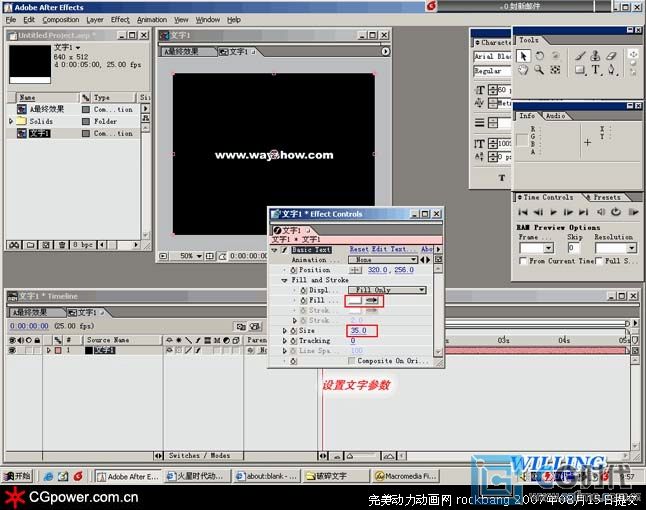Click the Switches / Modes button
The image size is (646, 510).
tap(199, 456)
